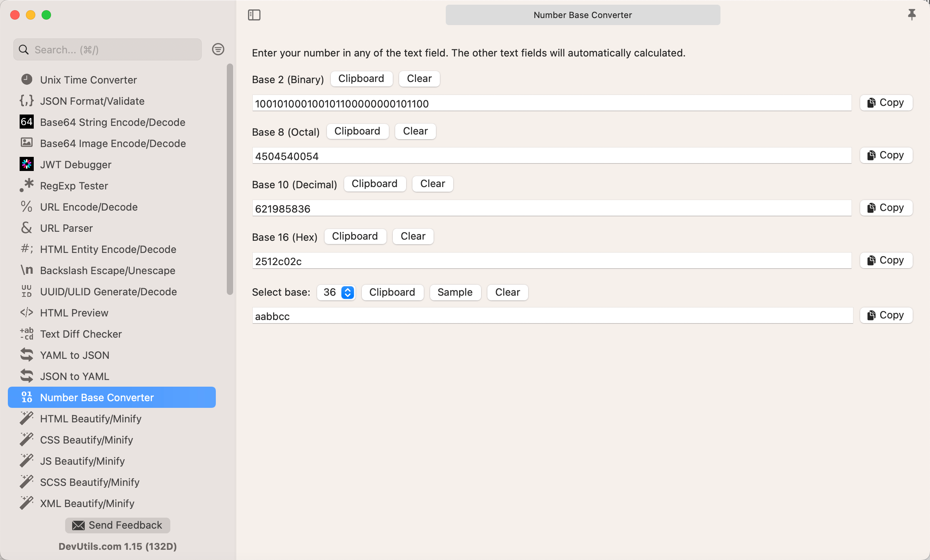Click Clear next to Base 10 Decimal
The width and height of the screenshot is (930, 560).
point(432,184)
